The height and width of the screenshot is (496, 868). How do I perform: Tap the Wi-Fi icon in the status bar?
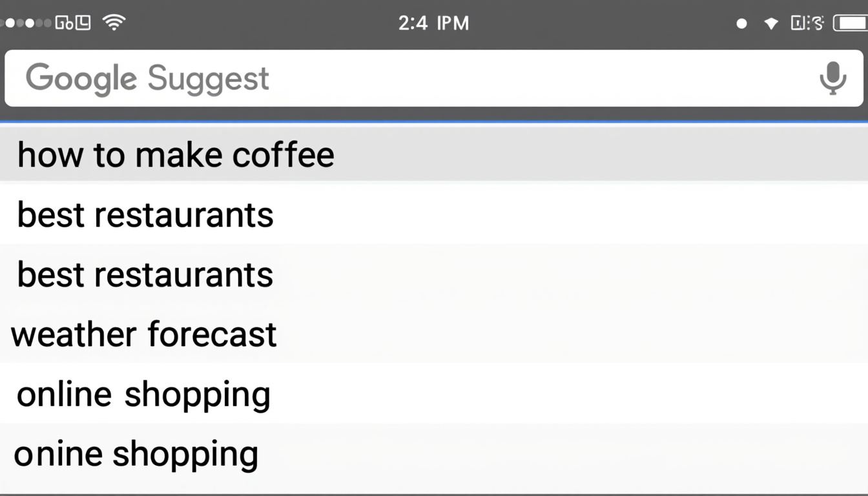(x=114, y=22)
